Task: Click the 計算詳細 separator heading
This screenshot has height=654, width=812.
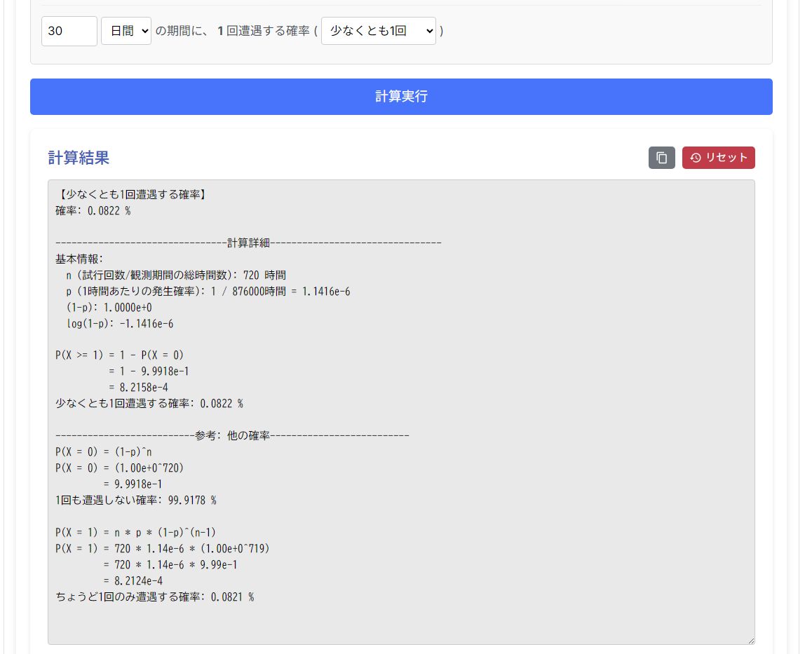Action: [x=248, y=243]
